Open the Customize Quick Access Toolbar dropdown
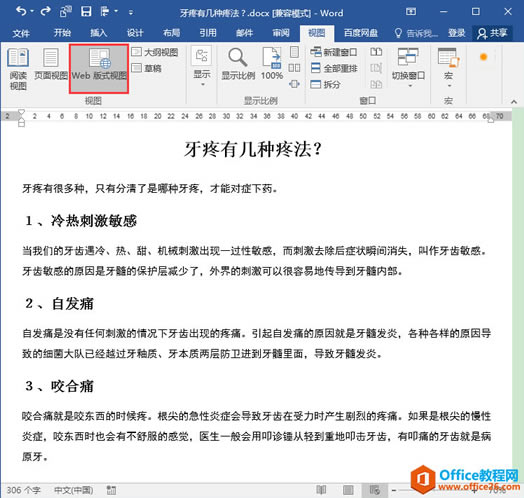 [x=131, y=12]
